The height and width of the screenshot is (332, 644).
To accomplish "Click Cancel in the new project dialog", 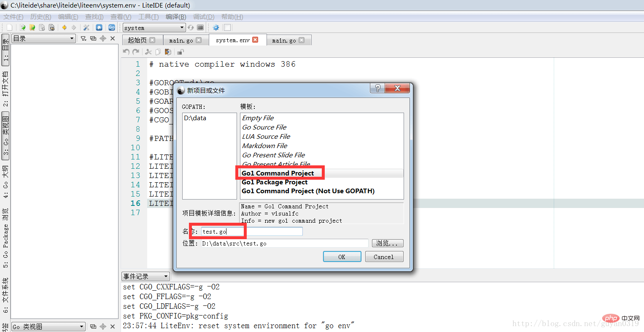I will (x=384, y=256).
